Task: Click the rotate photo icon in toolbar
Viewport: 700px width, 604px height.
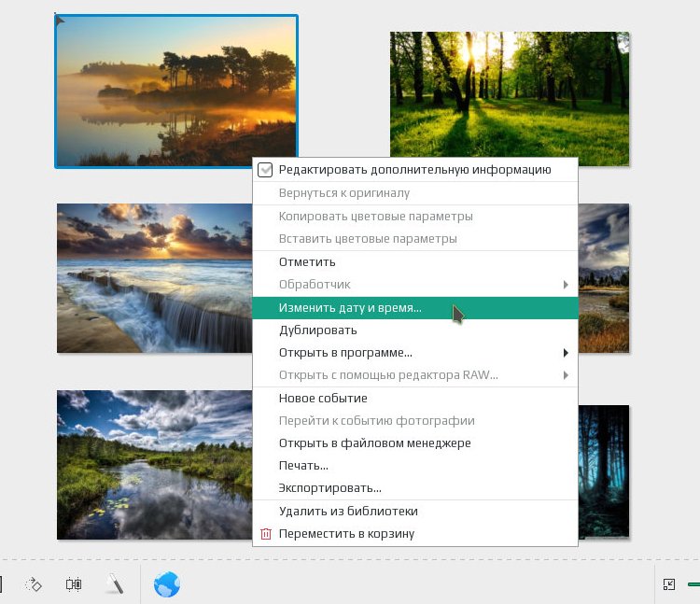Action: [34, 584]
